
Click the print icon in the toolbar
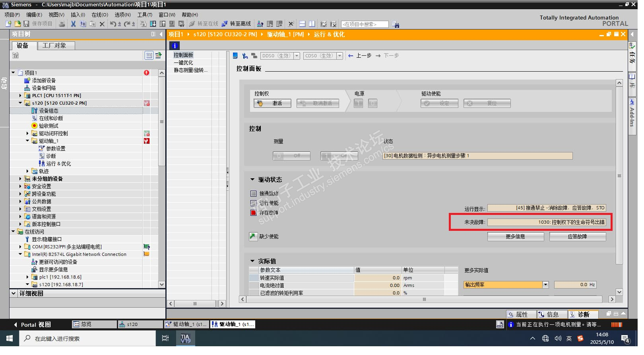pyautogui.click(x=62, y=24)
